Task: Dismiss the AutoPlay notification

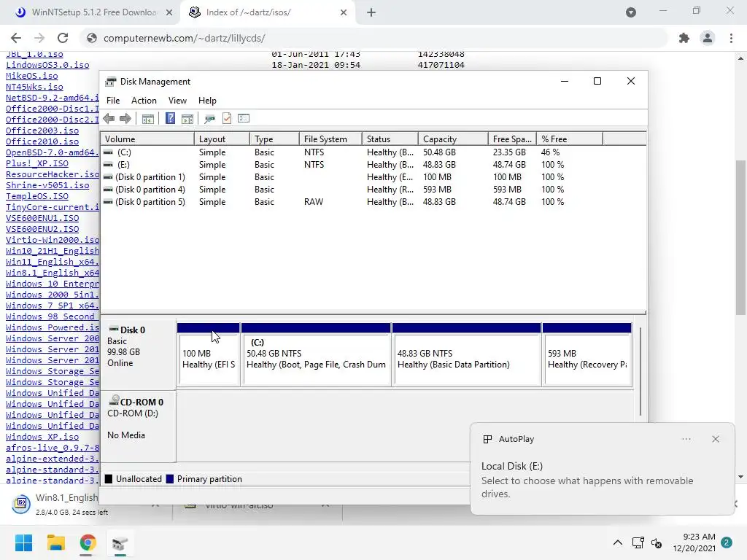Action: (x=716, y=439)
